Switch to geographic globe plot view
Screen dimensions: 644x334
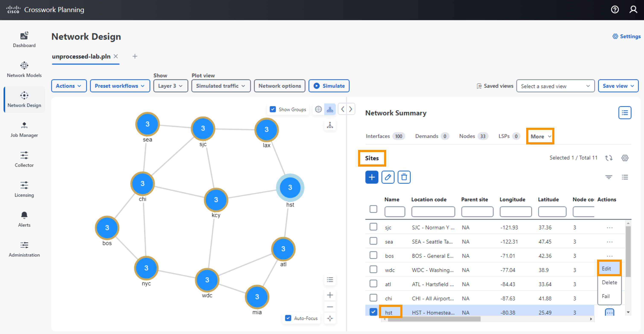coord(318,109)
